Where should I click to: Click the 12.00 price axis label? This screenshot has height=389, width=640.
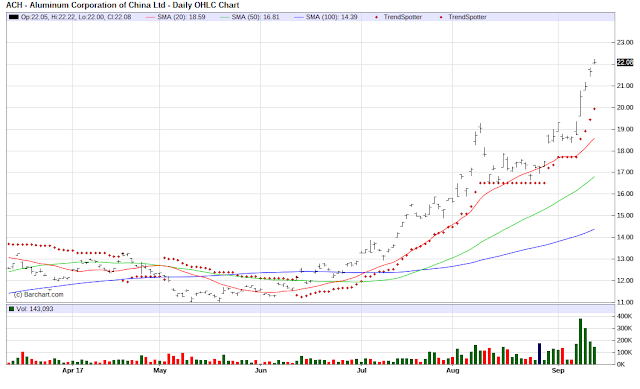click(x=625, y=280)
